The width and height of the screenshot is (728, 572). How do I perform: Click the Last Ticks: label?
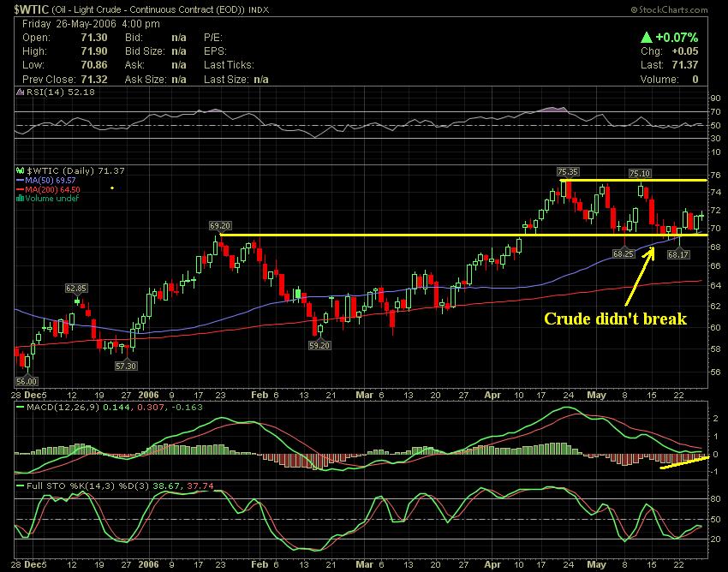(x=229, y=65)
